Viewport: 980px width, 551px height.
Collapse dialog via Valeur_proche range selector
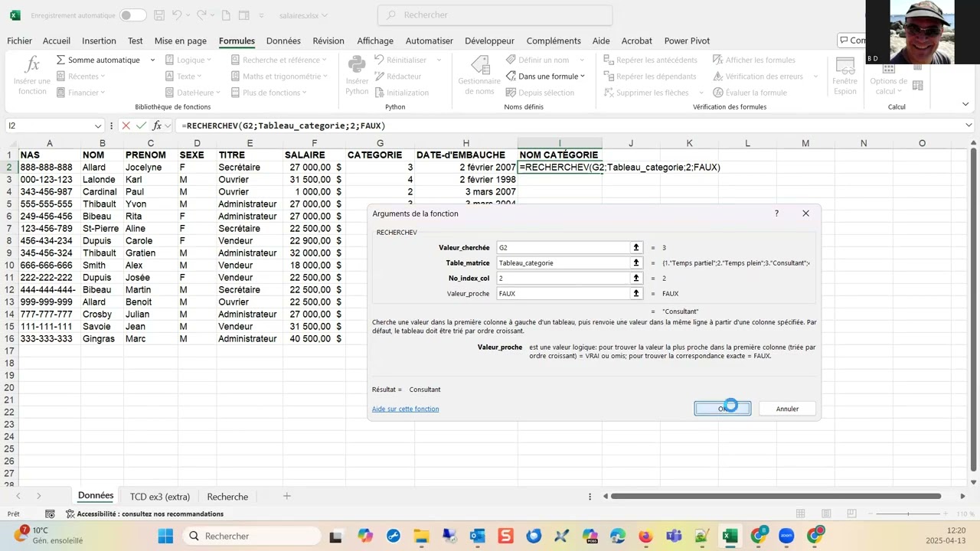(635, 293)
